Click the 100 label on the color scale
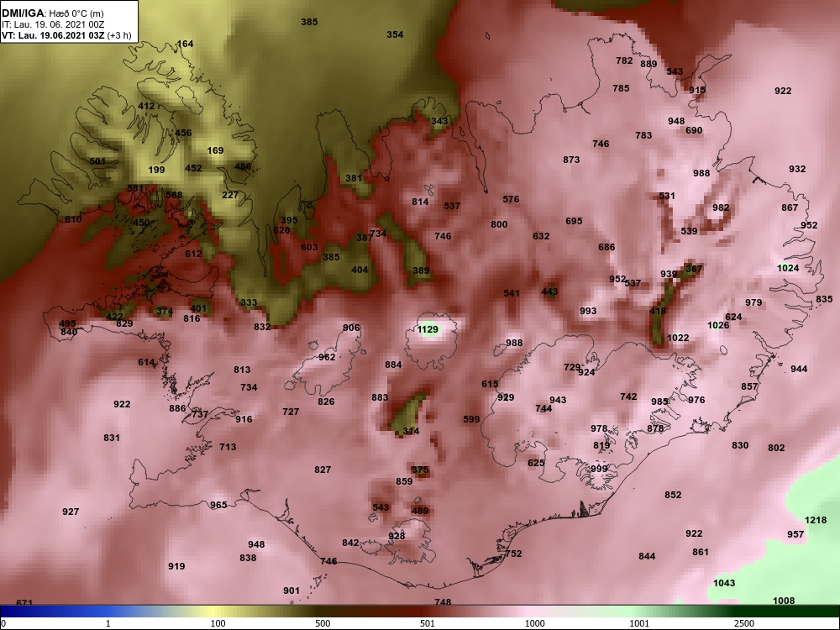The height and width of the screenshot is (630, 840). pyautogui.click(x=218, y=623)
